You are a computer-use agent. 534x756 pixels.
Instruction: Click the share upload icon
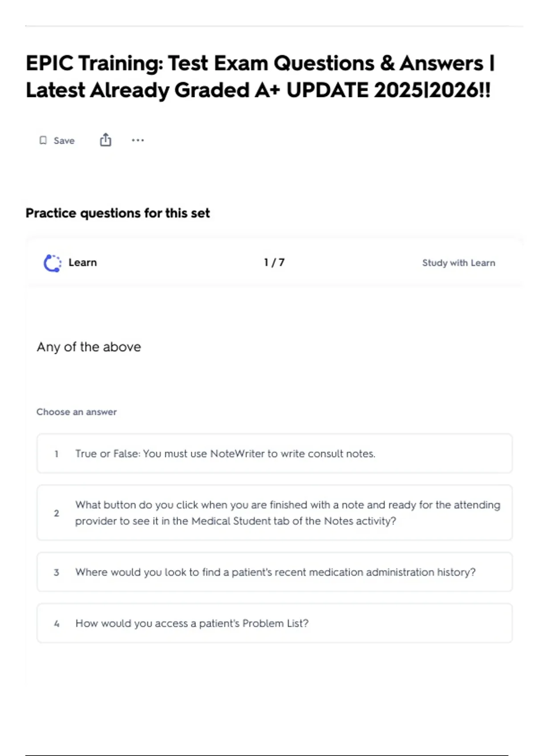[x=105, y=140]
